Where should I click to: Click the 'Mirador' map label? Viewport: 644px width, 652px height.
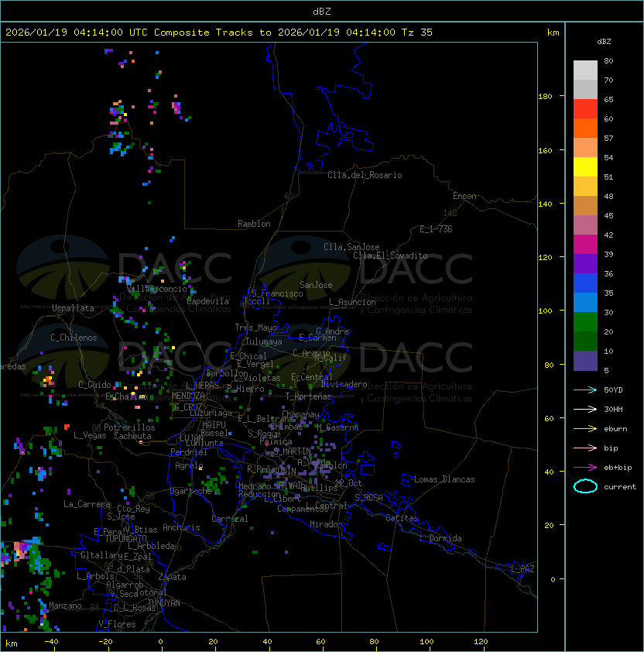pos(327,524)
